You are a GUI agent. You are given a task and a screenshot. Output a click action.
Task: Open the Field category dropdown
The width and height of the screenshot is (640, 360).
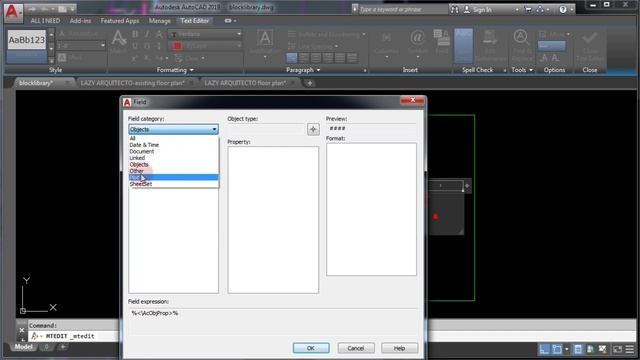click(x=173, y=129)
